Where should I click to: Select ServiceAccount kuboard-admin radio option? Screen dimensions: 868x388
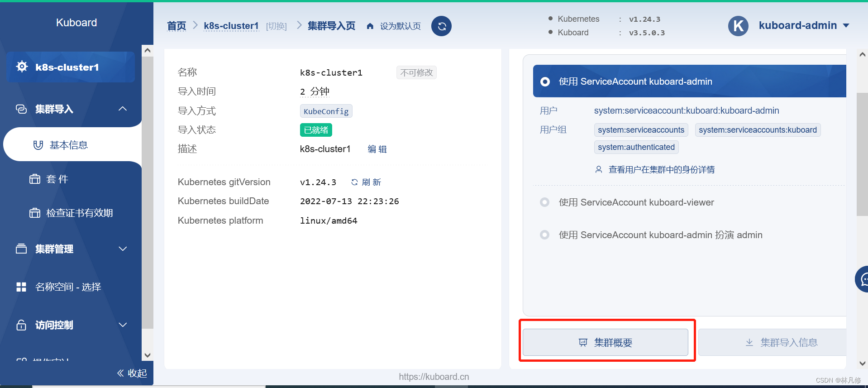545,81
